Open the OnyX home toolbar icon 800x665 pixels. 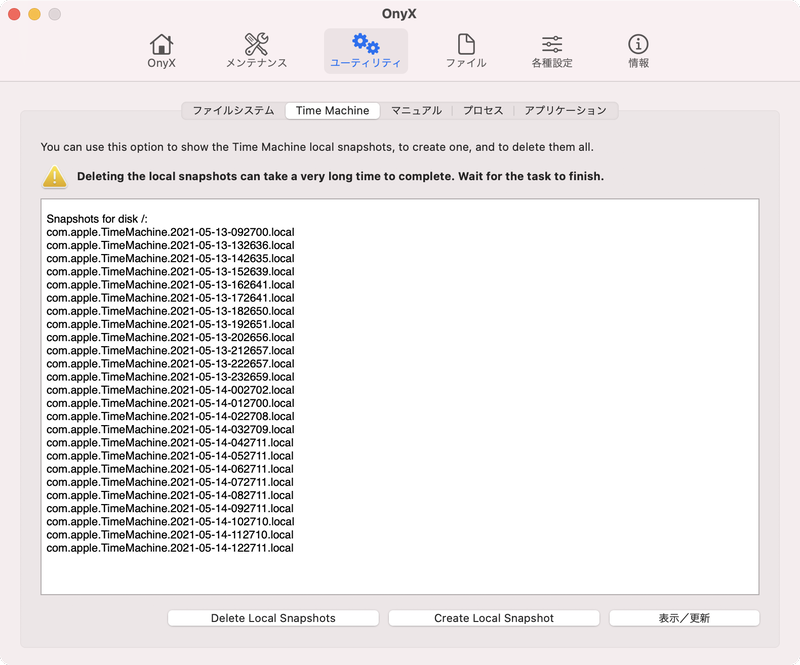pos(161,51)
